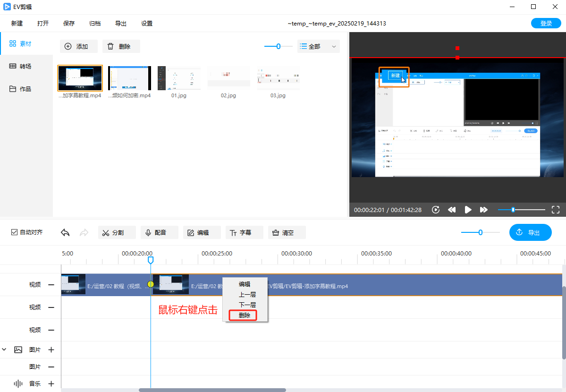Click the redo arrow icon
Image resolution: width=566 pixels, height=392 pixels.
(x=84, y=232)
